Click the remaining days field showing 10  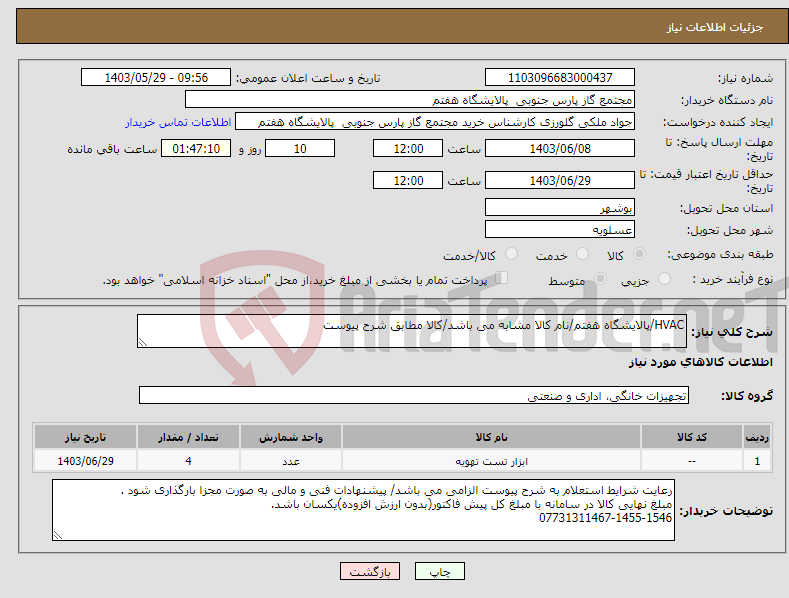tap(300, 148)
